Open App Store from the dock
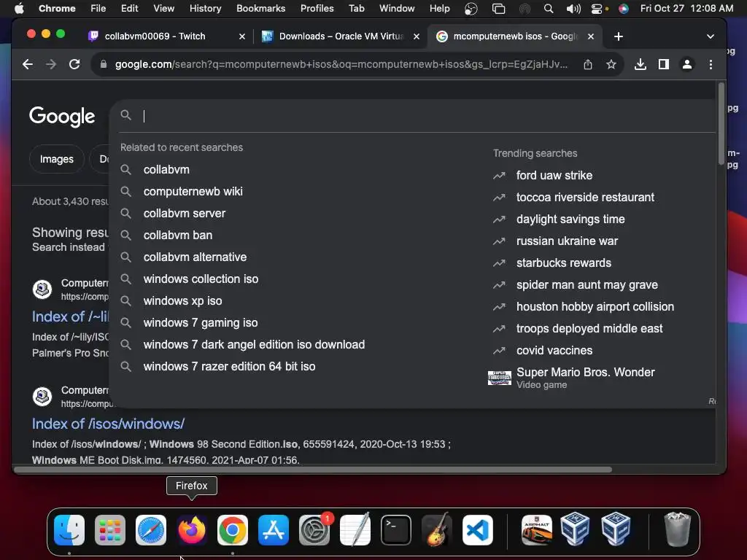The height and width of the screenshot is (560, 747). coord(274,530)
